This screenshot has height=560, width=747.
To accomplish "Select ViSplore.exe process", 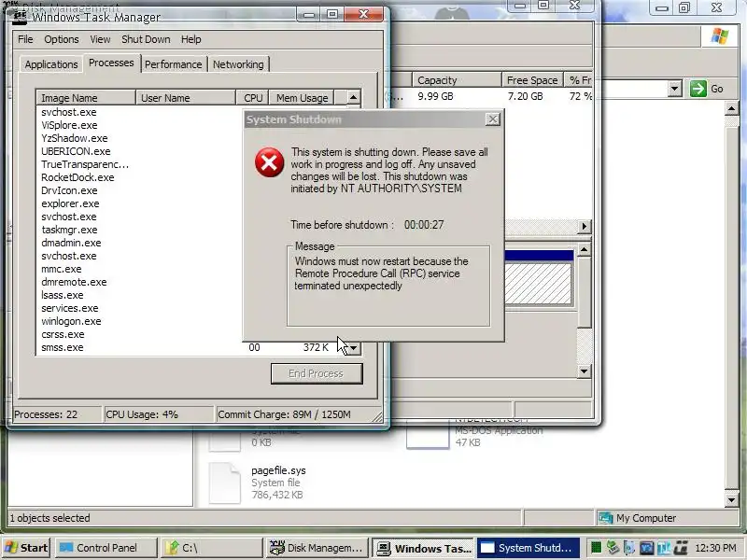I will [69, 125].
